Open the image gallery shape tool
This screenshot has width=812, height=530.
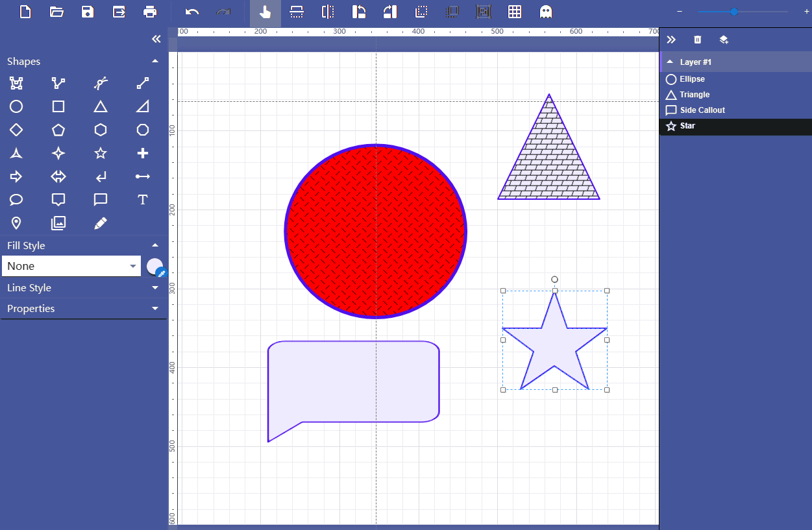[x=58, y=223]
